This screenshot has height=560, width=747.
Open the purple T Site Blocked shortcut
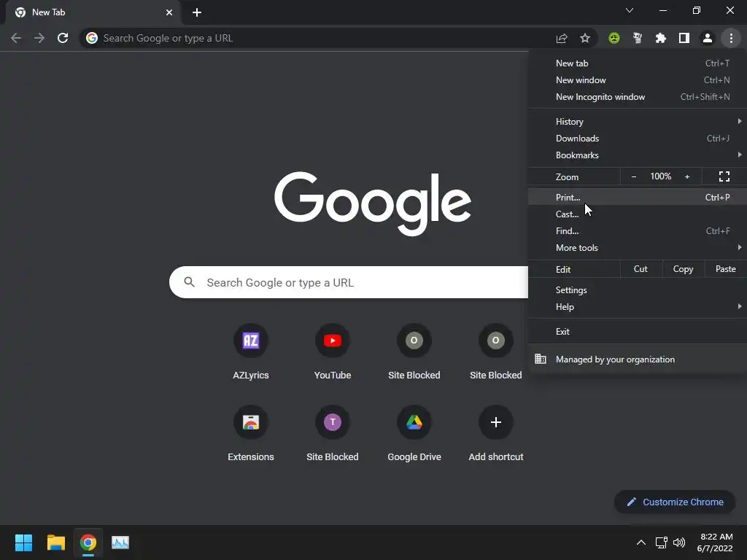(x=333, y=433)
